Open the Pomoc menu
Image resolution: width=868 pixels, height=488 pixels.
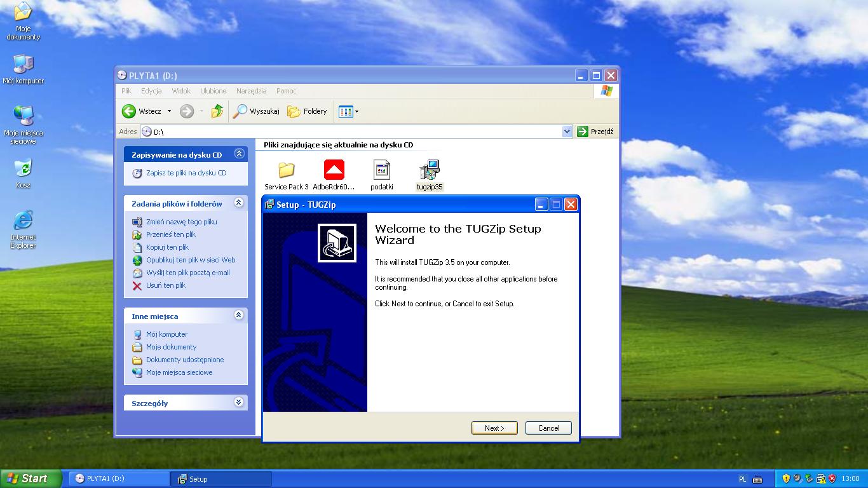(287, 91)
